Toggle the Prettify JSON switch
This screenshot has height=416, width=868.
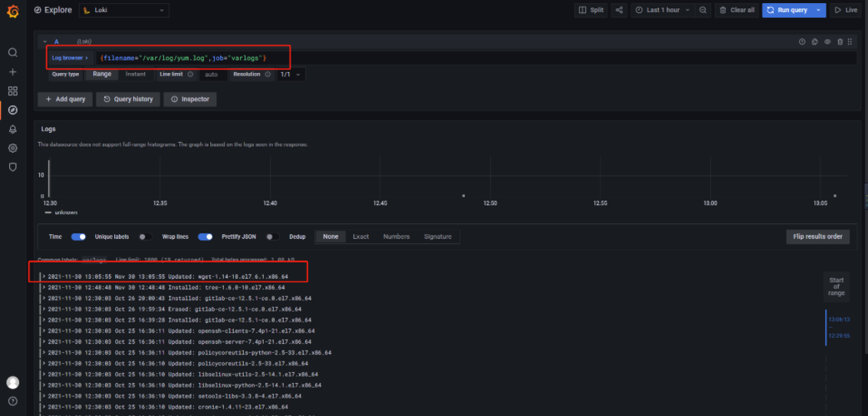tap(272, 236)
